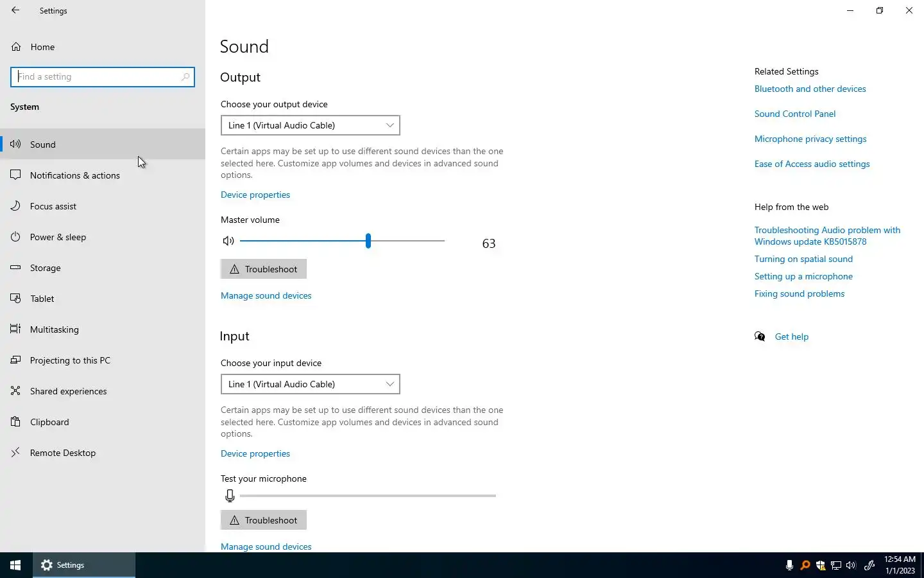Click the Storage drive icon

click(15, 268)
